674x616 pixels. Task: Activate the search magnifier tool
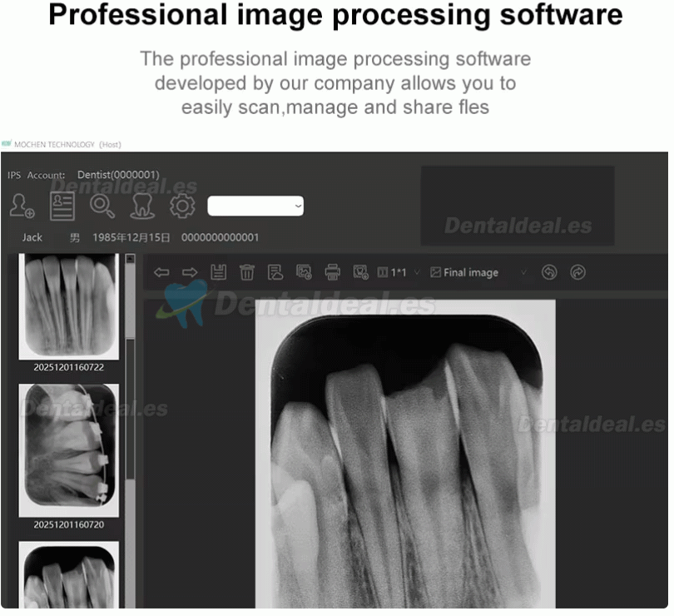click(x=102, y=206)
